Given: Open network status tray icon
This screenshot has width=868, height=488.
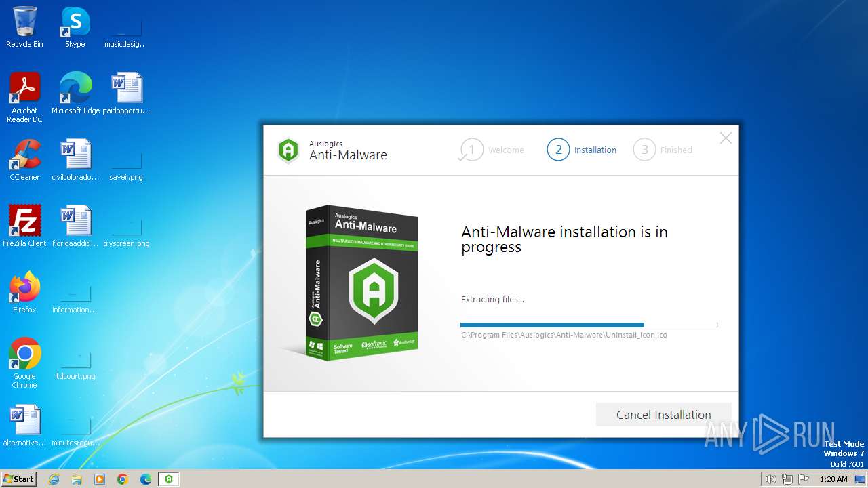Looking at the screenshot, I should tap(787, 479).
